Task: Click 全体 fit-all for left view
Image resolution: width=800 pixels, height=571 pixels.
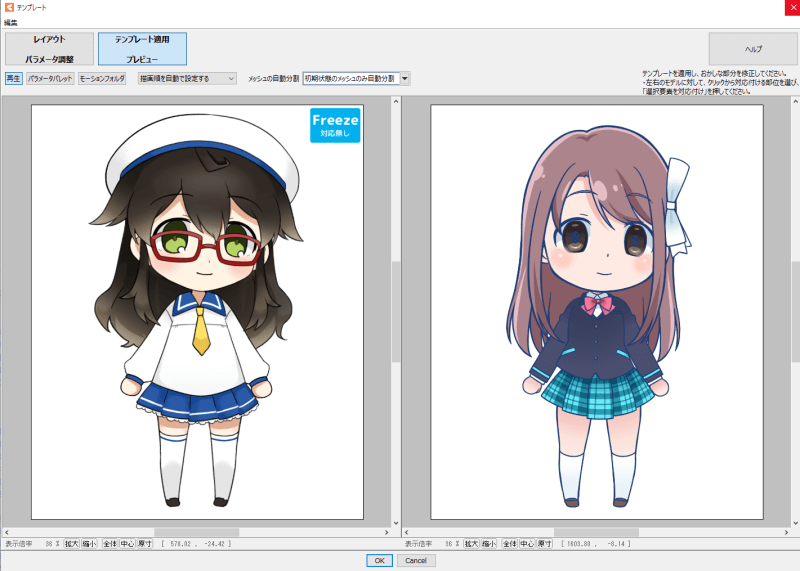Action: 110,544
